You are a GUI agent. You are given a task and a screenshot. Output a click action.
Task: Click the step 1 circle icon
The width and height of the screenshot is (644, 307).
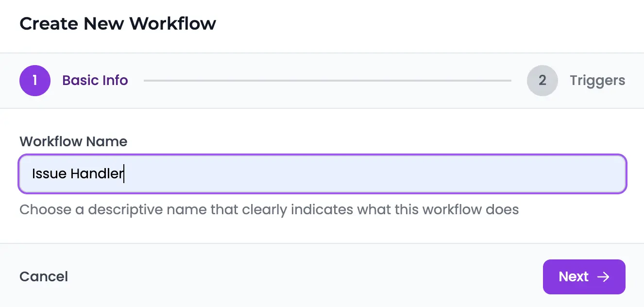point(34,81)
